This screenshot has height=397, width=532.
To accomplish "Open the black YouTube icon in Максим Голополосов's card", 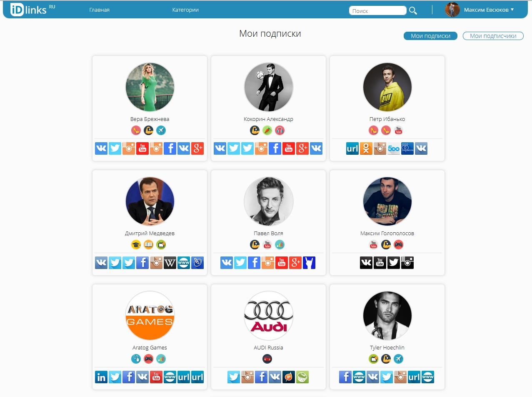I will click(x=380, y=262).
